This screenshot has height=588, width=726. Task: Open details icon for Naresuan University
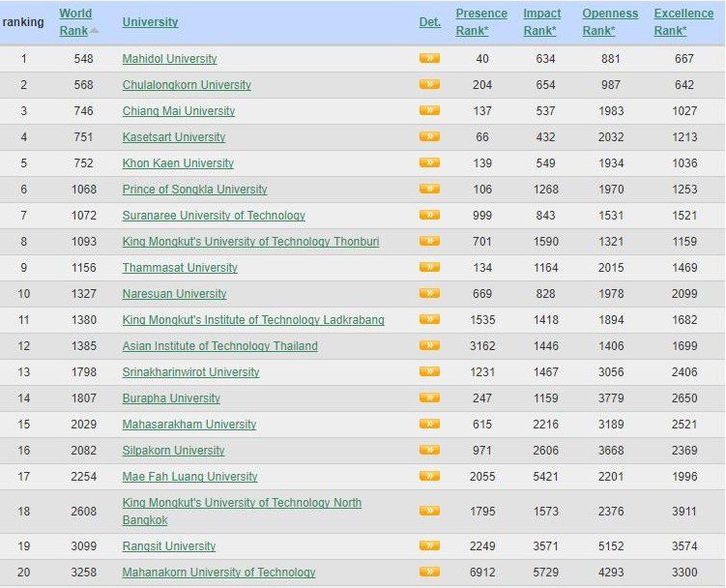click(x=429, y=293)
